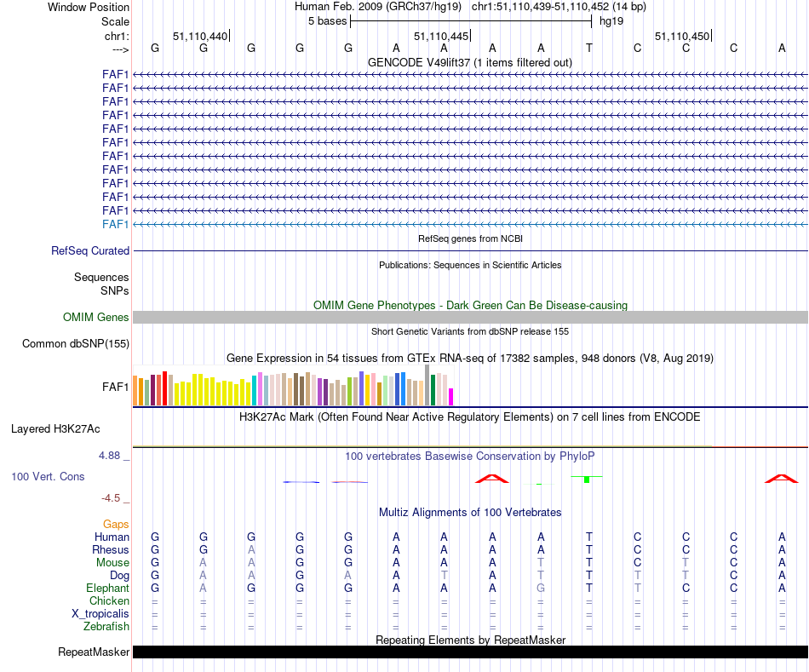809x672 pixels.
Task: Click the --> sequence direction arrow label
Action: [x=121, y=49]
